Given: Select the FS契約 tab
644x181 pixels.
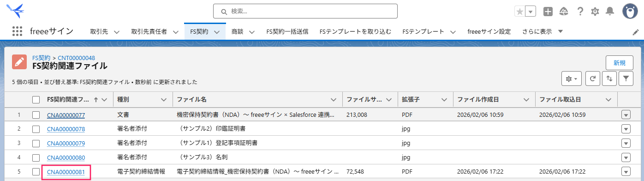Looking at the screenshot, I should point(199,32).
